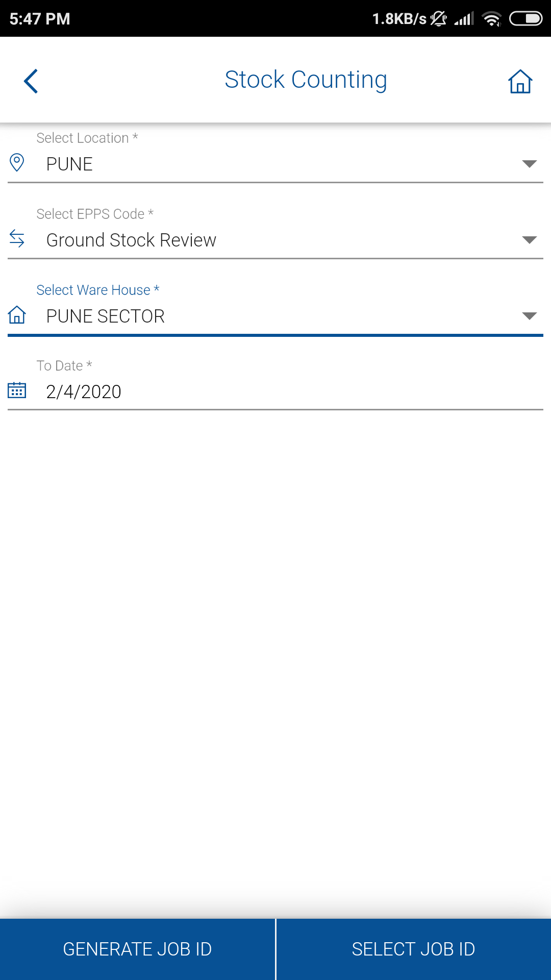
Task: Tap the battery indicator icon
Action: [525, 19]
